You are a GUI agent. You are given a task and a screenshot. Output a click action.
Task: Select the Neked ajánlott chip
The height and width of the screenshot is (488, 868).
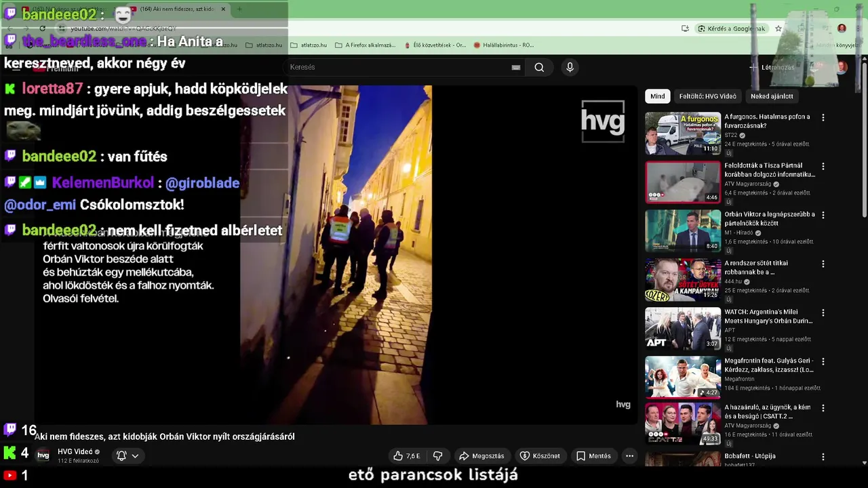tap(772, 96)
